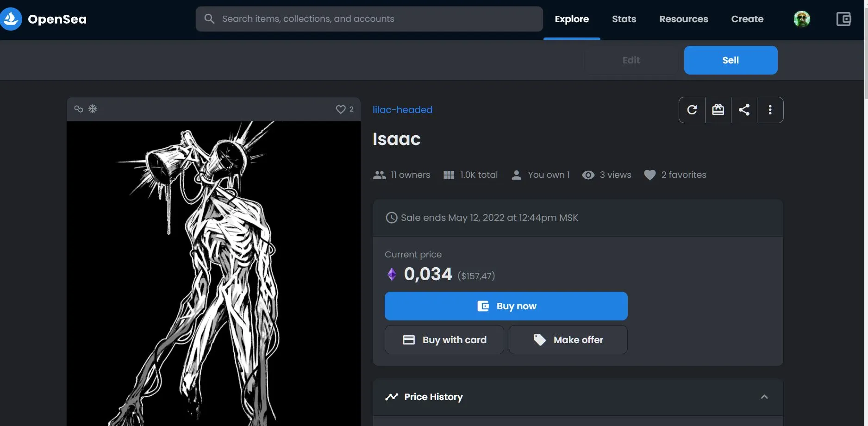The image size is (868, 426).
Task: Open the 2 favorites list
Action: tap(684, 175)
